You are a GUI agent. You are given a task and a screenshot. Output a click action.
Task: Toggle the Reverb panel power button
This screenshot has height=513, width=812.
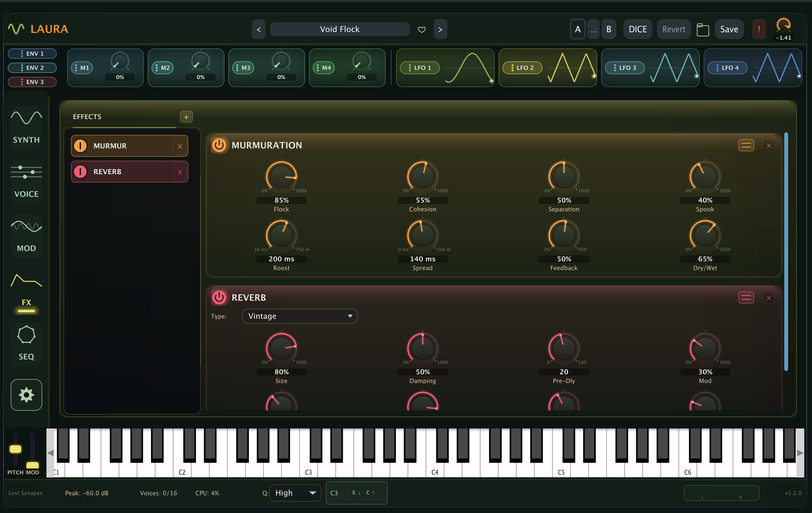219,297
